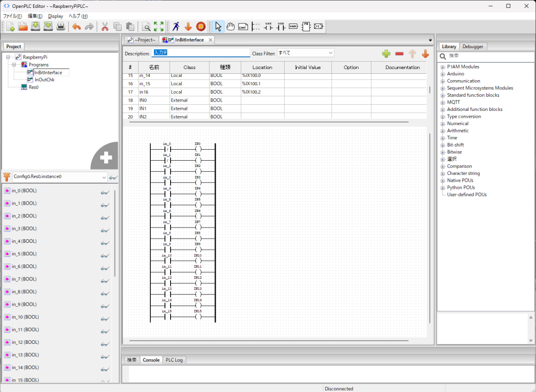
Task: Create a new project from the toolbar
Action: (10, 27)
